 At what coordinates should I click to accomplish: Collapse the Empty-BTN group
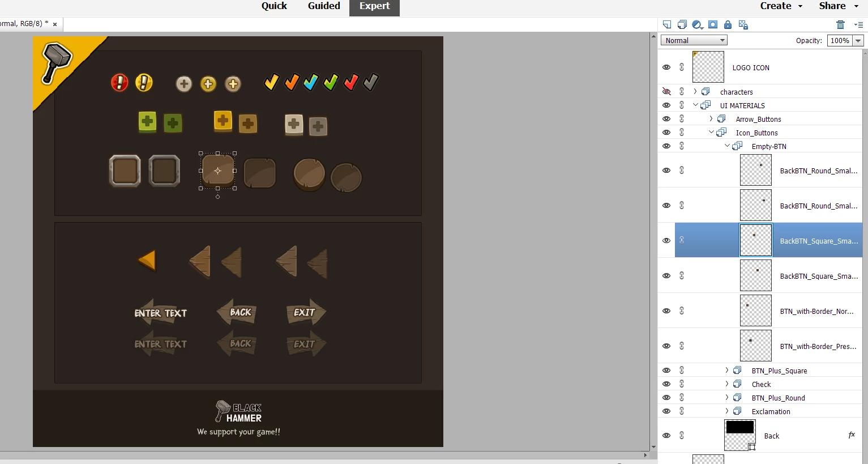click(x=727, y=146)
